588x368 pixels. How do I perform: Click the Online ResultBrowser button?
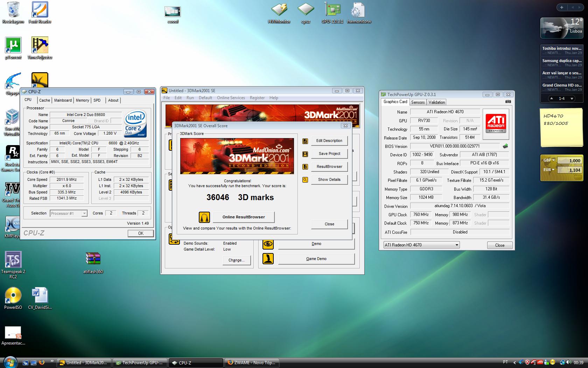(244, 217)
